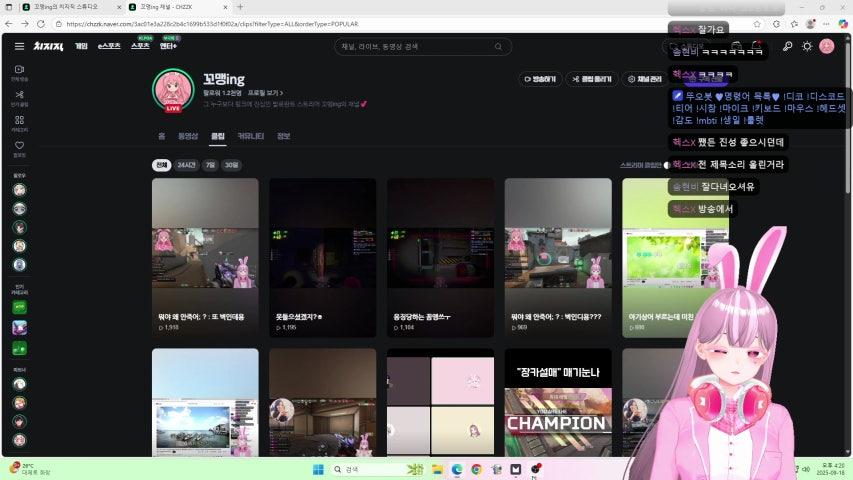Open Google Chrome from the taskbar

pos(477,469)
